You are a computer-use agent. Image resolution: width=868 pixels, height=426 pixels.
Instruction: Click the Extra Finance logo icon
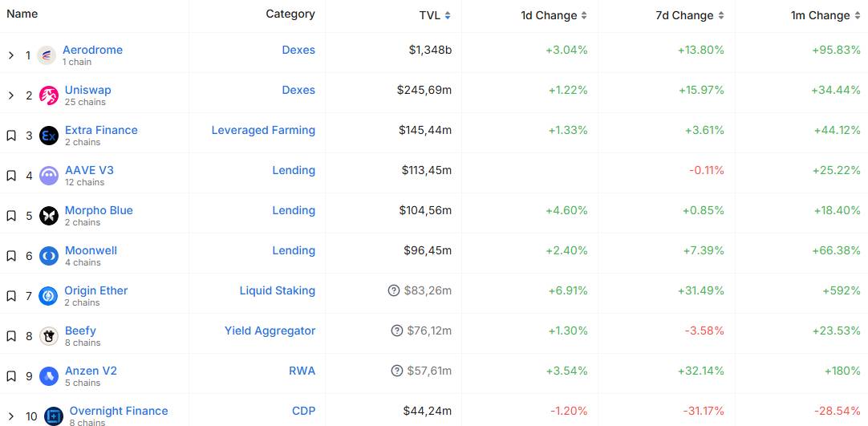49,136
